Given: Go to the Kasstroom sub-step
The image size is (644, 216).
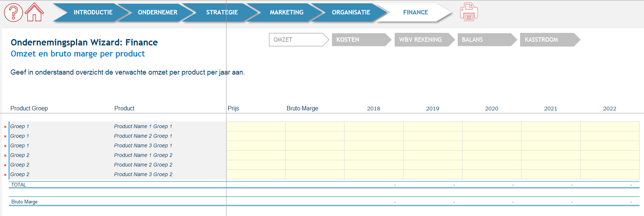Looking at the screenshot, I should coord(550,40).
